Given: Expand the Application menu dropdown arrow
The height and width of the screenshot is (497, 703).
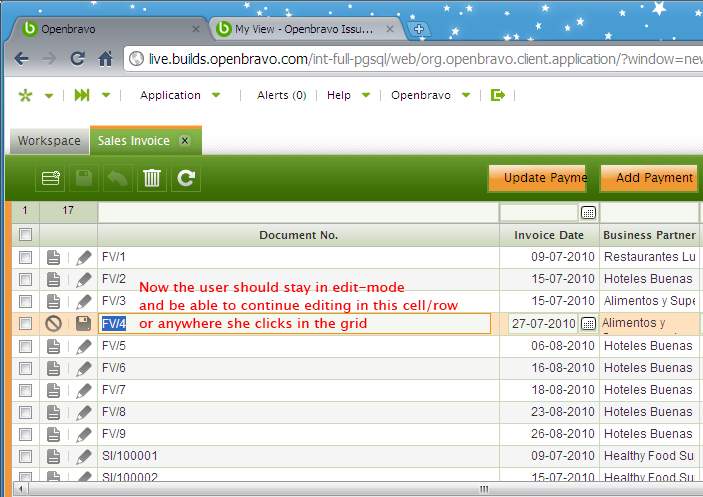Looking at the screenshot, I should (x=216, y=95).
